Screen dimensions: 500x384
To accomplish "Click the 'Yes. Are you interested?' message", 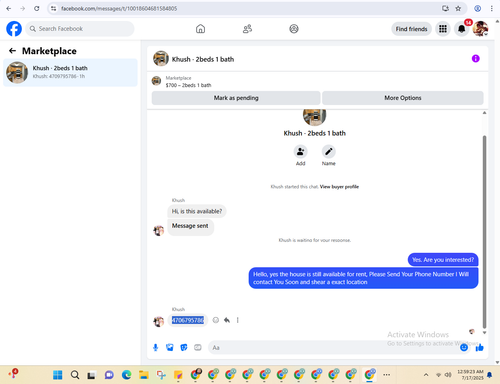I will [443, 260].
